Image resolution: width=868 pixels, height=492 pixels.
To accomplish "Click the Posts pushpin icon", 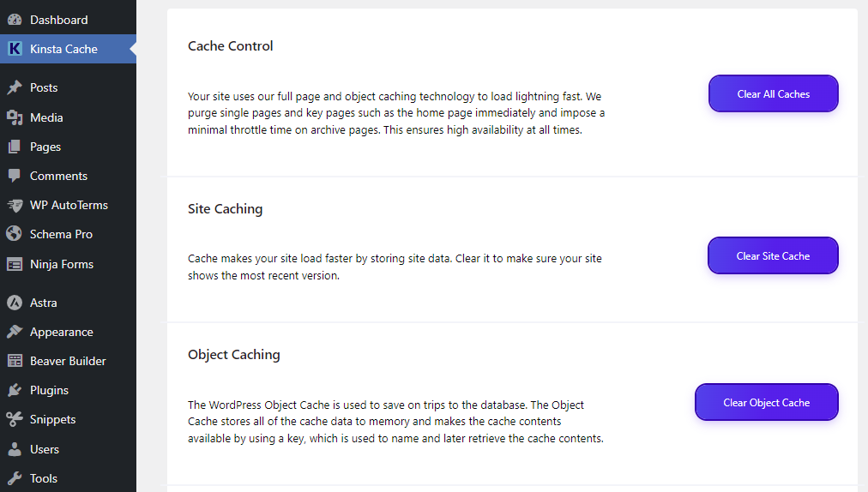I will [x=15, y=87].
